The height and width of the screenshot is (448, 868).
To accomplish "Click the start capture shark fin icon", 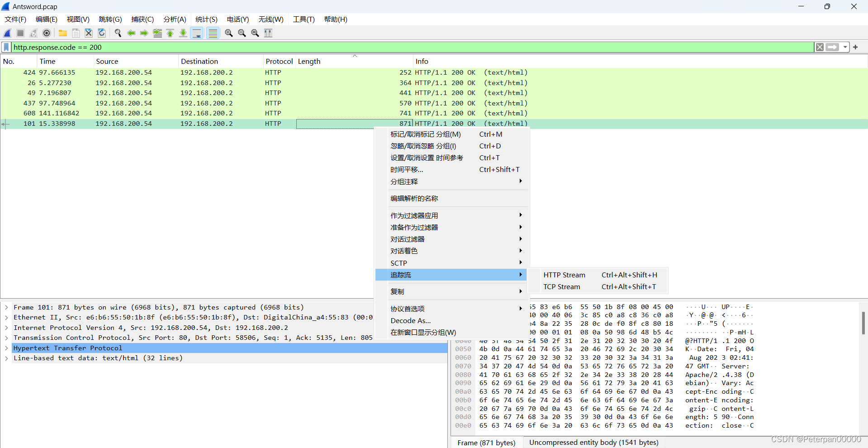I will point(7,33).
